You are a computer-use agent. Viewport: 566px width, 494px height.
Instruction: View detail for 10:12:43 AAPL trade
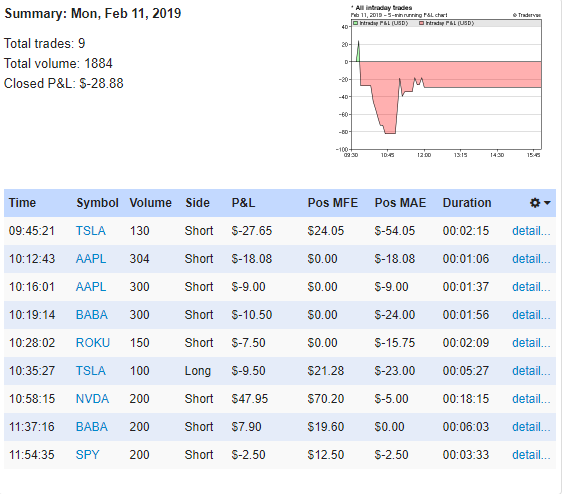point(531,259)
